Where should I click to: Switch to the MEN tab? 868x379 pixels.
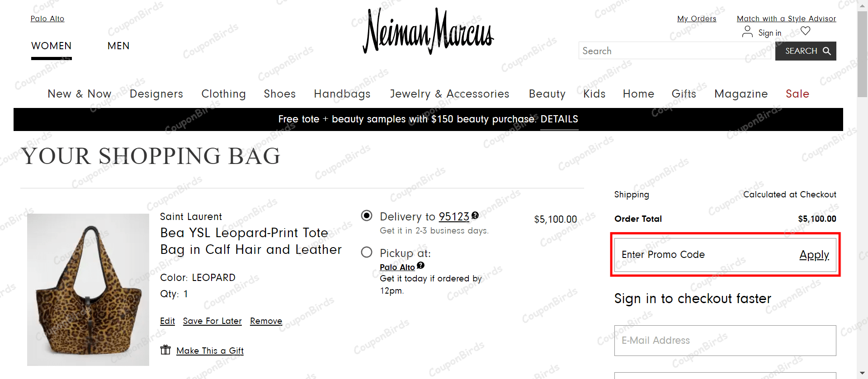click(x=118, y=46)
